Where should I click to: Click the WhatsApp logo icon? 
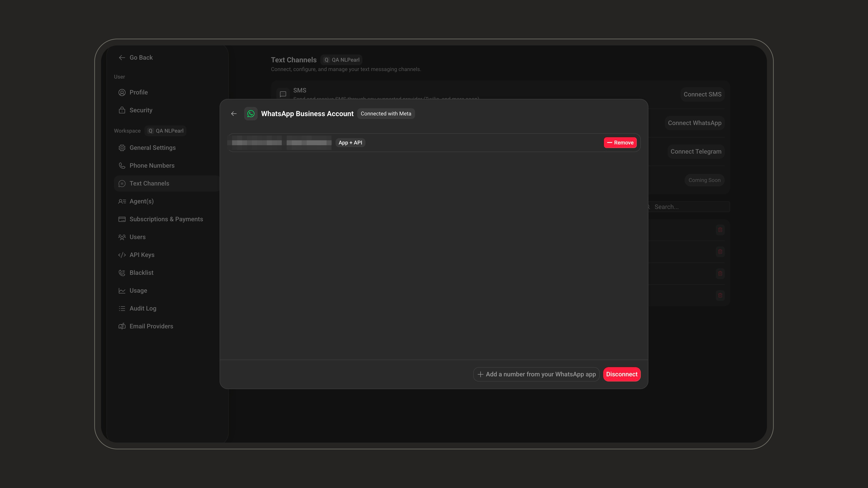[x=251, y=114]
